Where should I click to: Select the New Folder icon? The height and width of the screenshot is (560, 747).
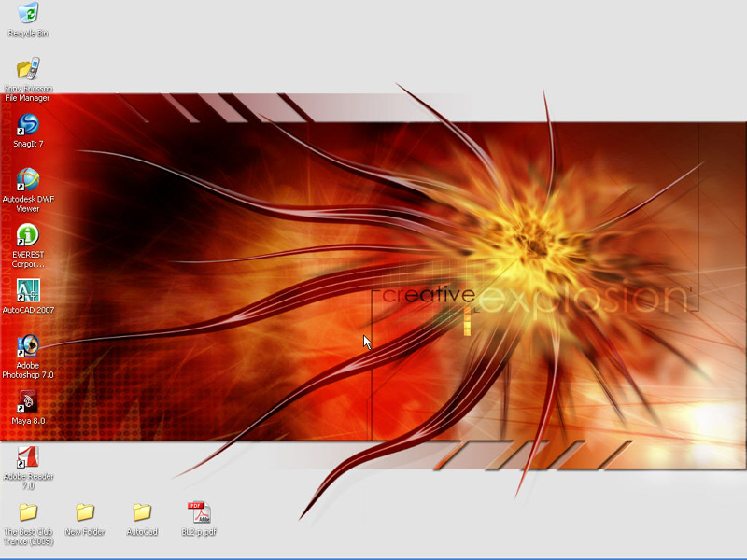pyautogui.click(x=85, y=512)
